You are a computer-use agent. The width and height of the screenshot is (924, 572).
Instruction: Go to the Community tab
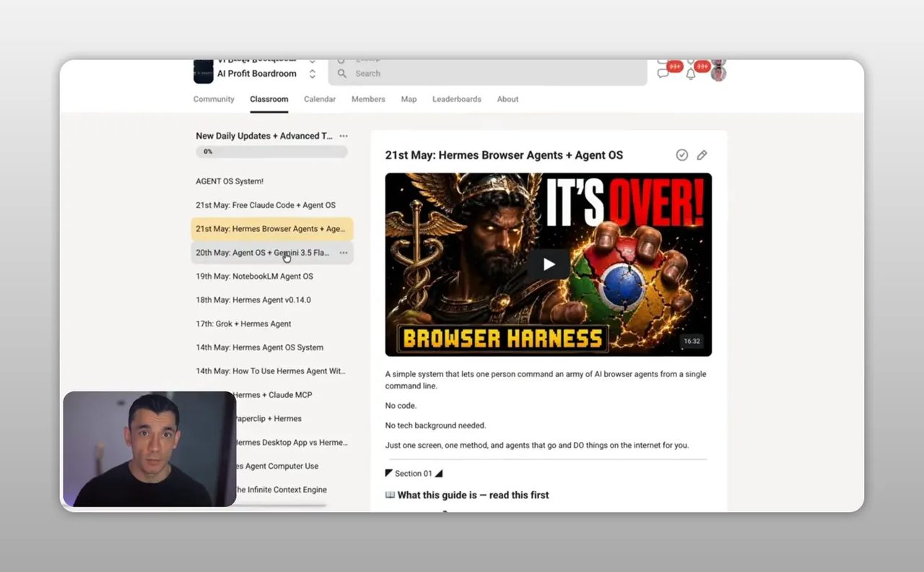[214, 99]
